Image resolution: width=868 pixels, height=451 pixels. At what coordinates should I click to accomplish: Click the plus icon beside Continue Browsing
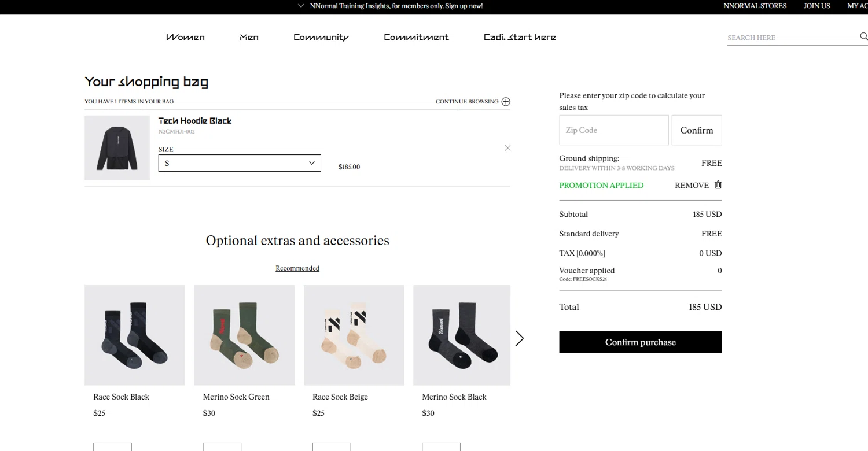coord(506,102)
